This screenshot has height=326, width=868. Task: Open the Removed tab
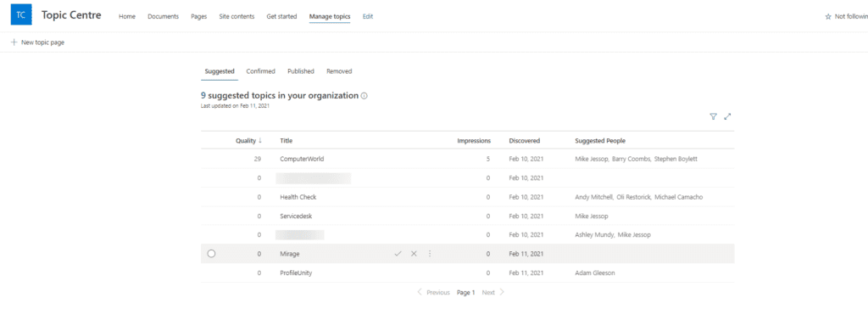click(x=339, y=71)
